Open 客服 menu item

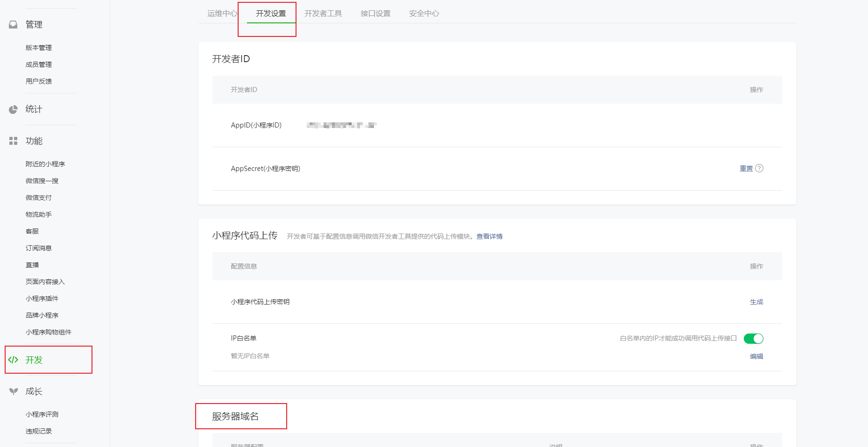coord(32,231)
